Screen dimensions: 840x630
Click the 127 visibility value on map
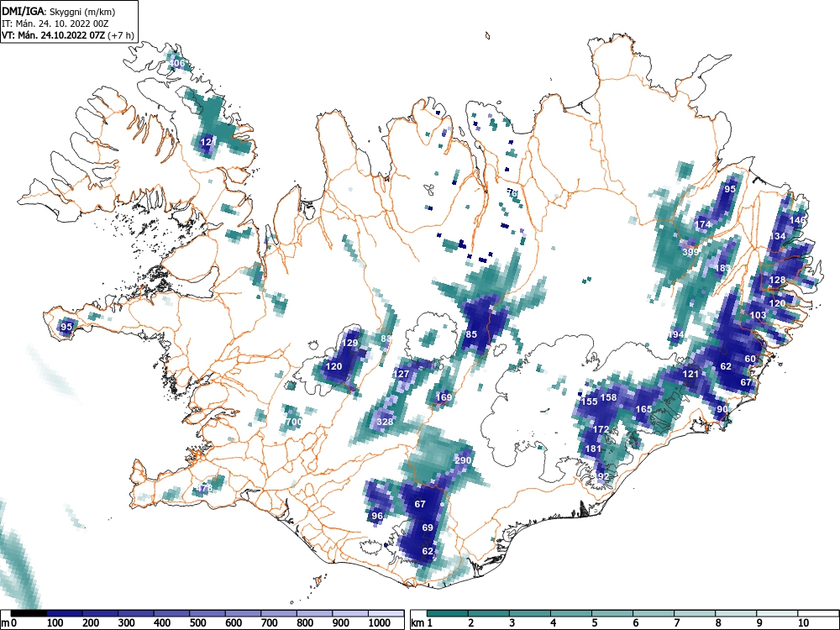point(402,374)
